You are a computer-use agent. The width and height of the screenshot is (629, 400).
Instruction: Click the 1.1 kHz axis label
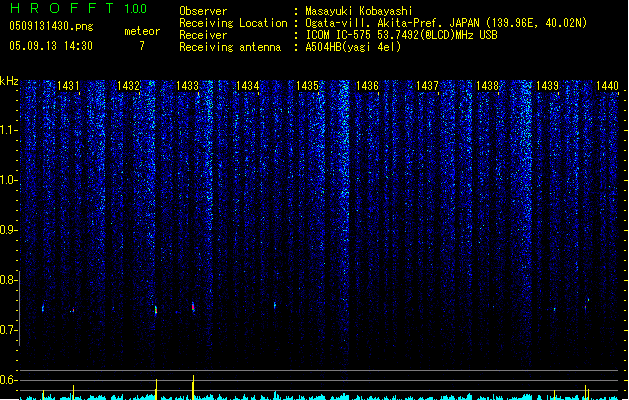coord(8,130)
